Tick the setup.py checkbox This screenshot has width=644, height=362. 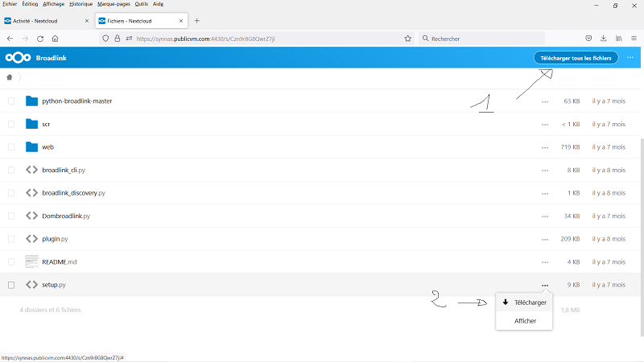pyautogui.click(x=11, y=285)
